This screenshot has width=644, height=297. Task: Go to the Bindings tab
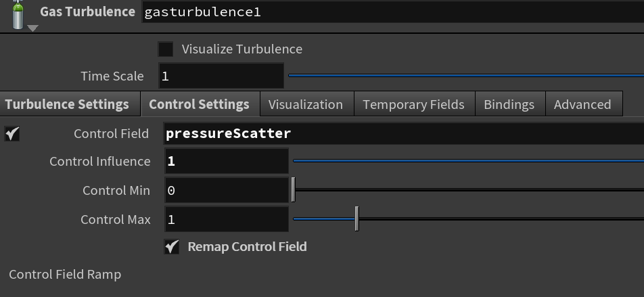509,104
